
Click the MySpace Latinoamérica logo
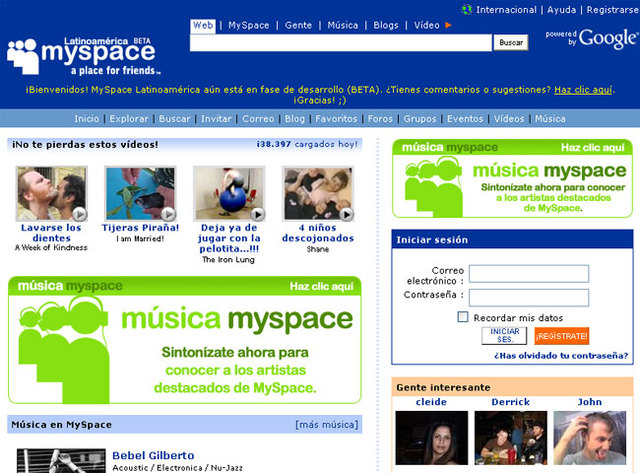[x=84, y=56]
